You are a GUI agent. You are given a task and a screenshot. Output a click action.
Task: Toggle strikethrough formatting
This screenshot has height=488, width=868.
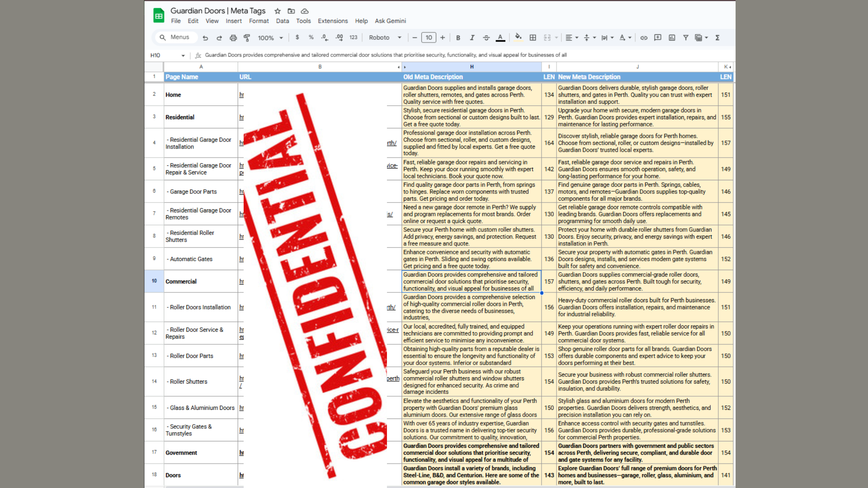coord(486,38)
